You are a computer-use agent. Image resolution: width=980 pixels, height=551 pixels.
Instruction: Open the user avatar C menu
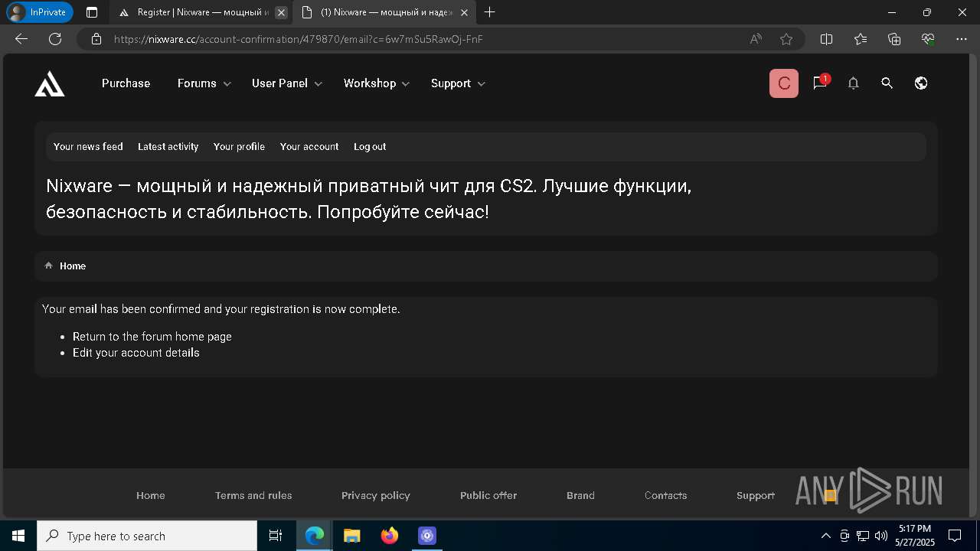point(783,83)
